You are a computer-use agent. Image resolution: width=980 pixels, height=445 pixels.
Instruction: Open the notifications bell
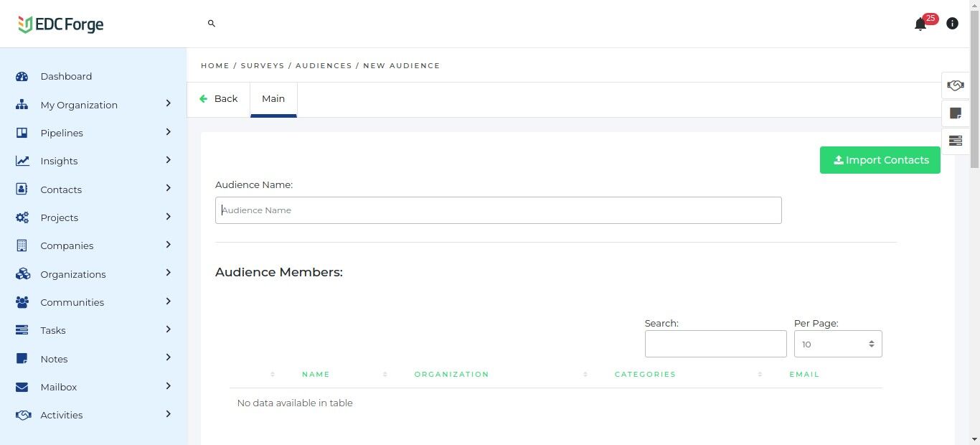click(x=920, y=24)
